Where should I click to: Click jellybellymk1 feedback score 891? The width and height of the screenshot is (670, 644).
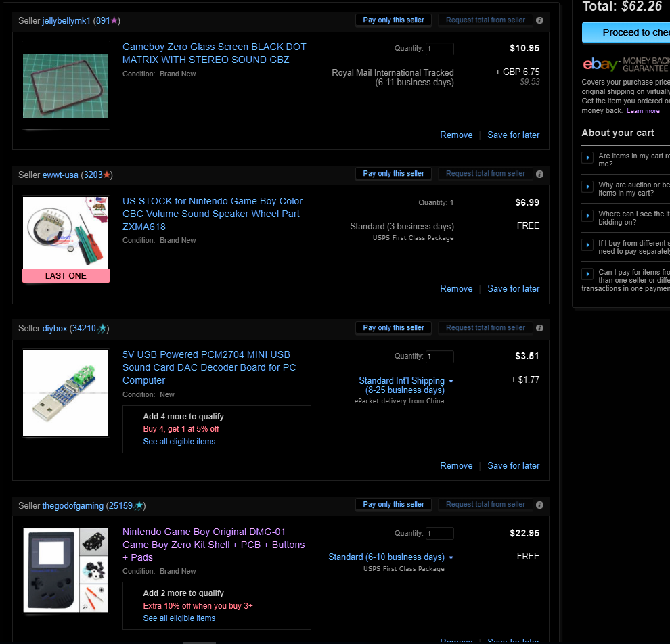103,20
